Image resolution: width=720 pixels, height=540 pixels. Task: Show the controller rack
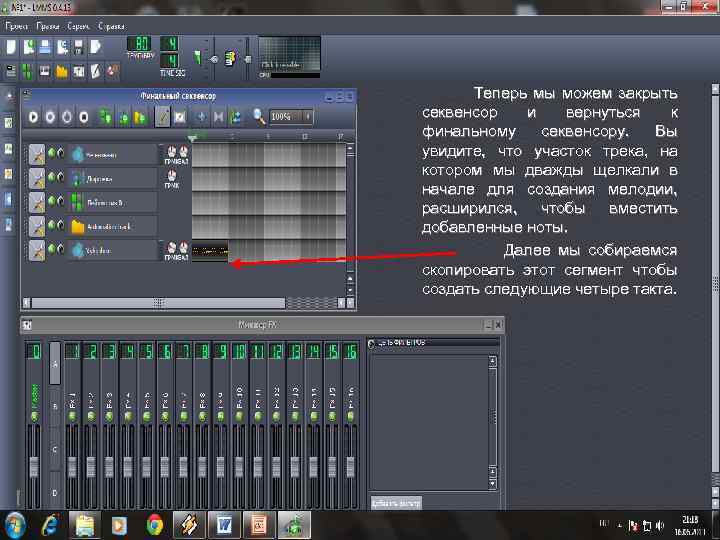tap(112, 71)
